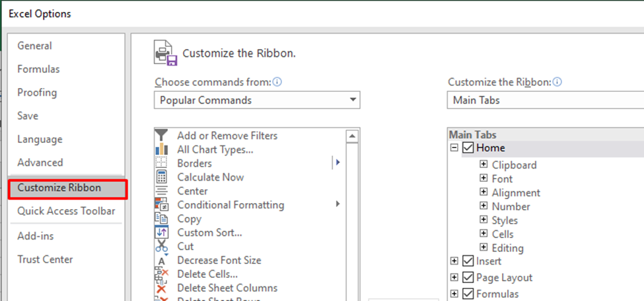Expand the Insert tab node
Screen dimensions: 644x301
tap(454, 261)
